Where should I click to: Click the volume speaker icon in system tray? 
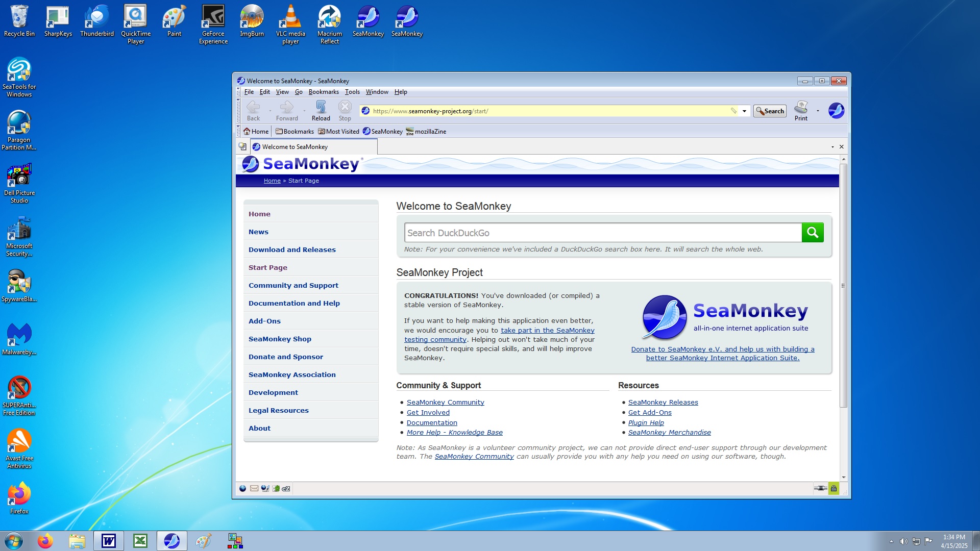click(x=903, y=541)
